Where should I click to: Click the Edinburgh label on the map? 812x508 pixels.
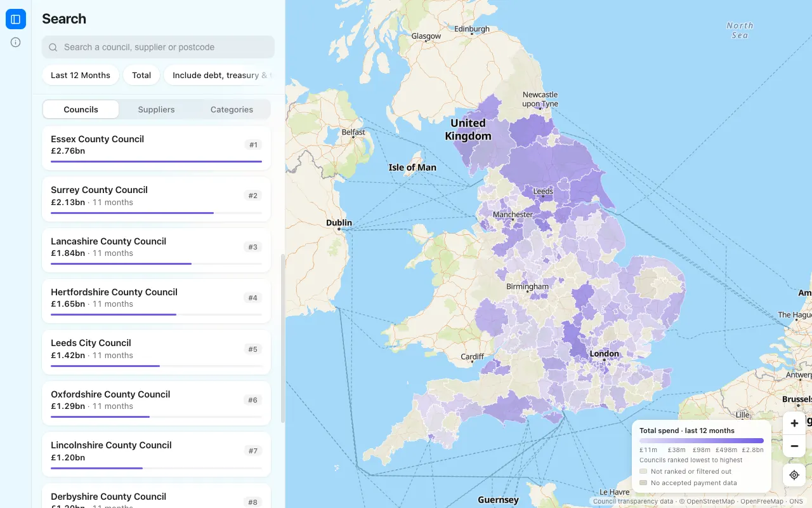tap(472, 29)
